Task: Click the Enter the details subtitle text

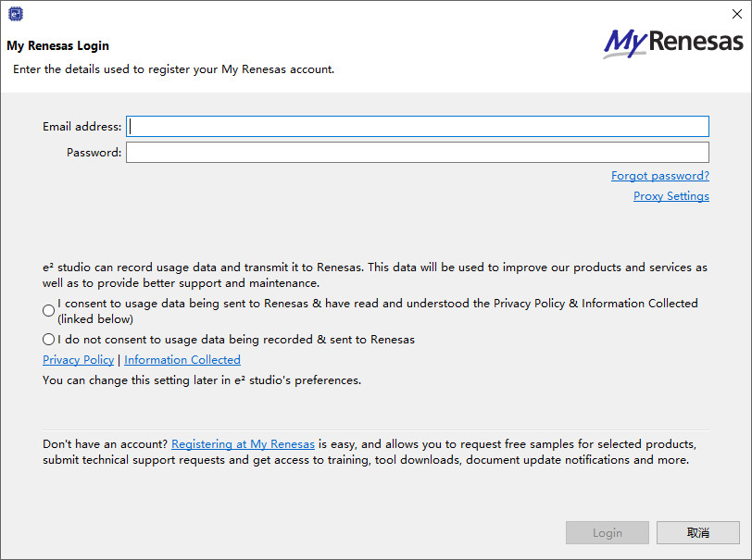Action: (x=173, y=69)
